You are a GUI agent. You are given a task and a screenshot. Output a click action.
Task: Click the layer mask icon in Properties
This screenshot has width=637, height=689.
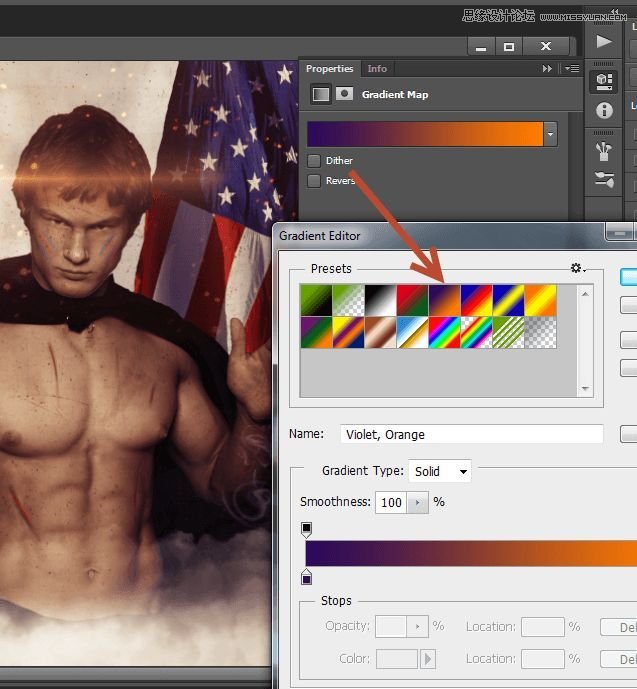pos(344,94)
